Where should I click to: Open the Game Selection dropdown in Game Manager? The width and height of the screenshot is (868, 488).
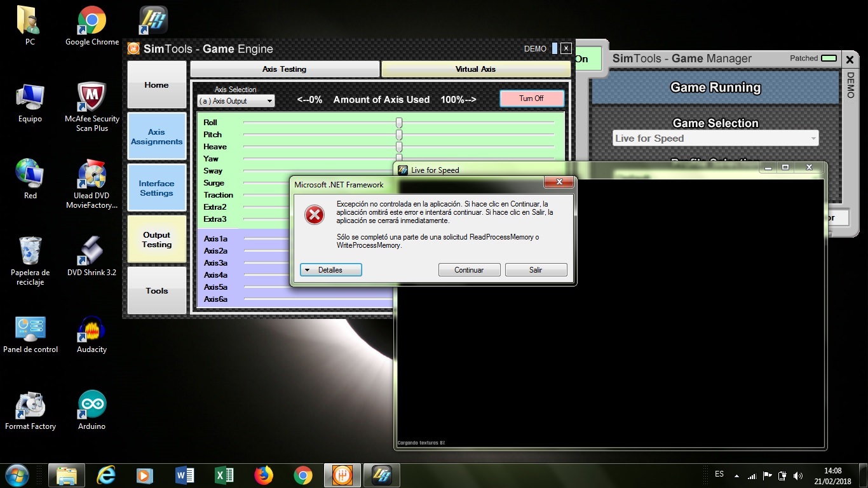pyautogui.click(x=715, y=138)
